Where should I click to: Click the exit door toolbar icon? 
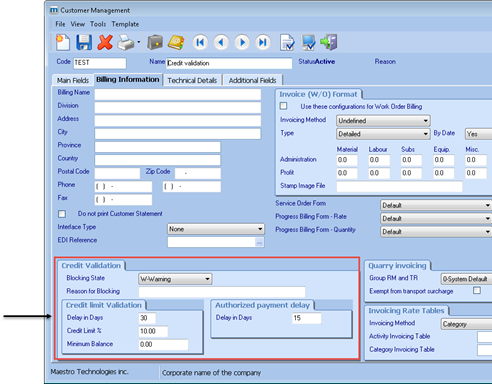pyautogui.click(x=329, y=43)
